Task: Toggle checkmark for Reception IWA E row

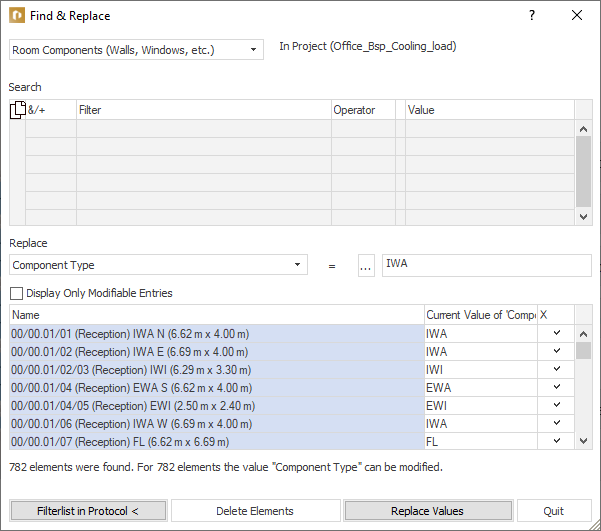Action: [557, 351]
